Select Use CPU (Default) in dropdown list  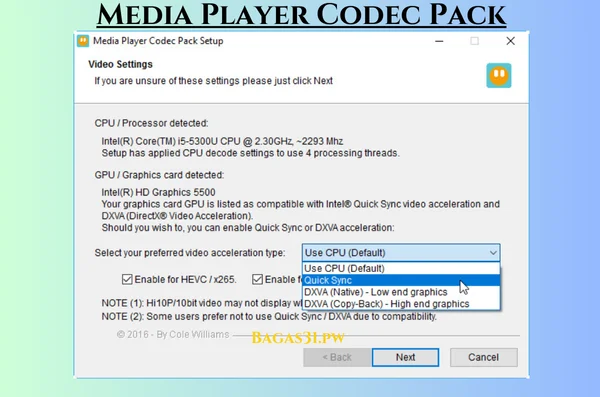click(401, 268)
